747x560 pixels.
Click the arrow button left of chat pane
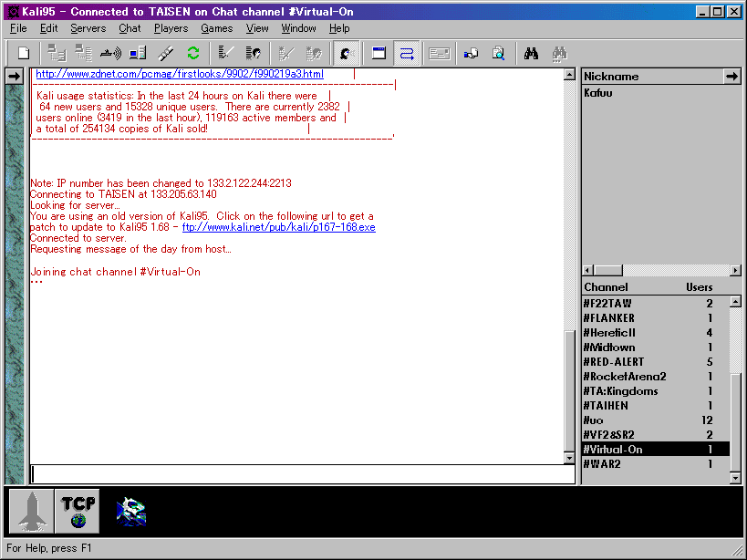click(15, 77)
